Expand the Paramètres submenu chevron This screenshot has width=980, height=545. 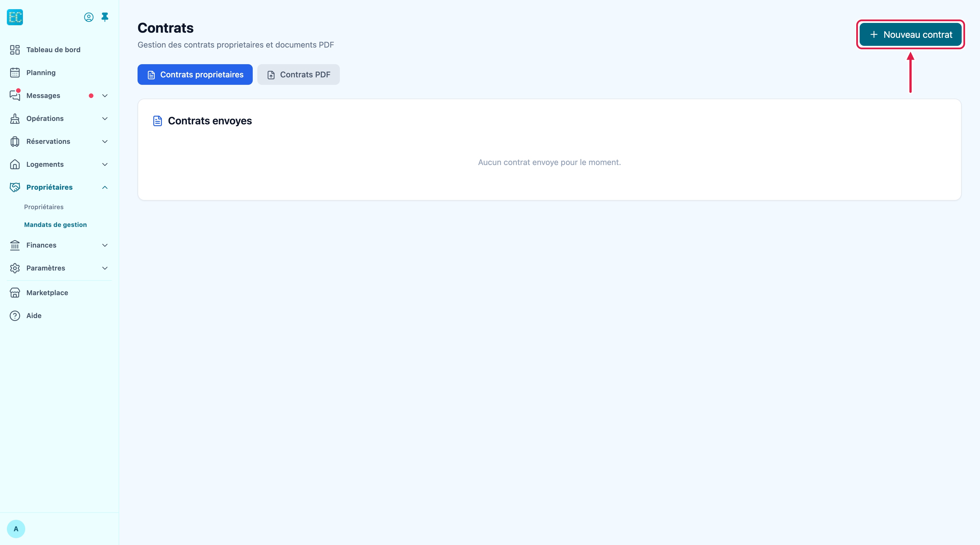tap(105, 268)
